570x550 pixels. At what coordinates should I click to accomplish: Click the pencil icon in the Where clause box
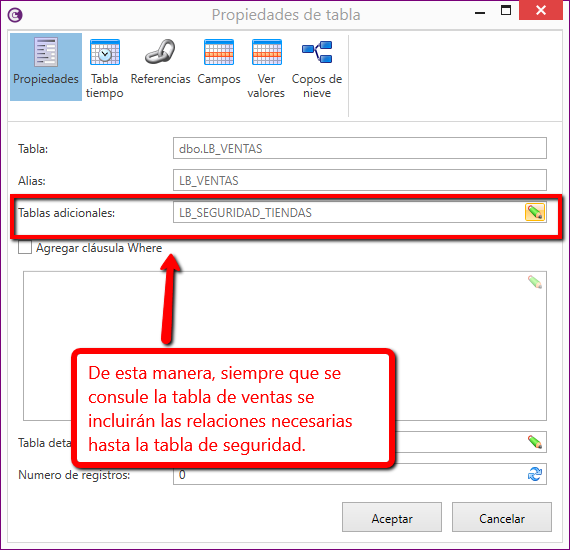coord(535,282)
